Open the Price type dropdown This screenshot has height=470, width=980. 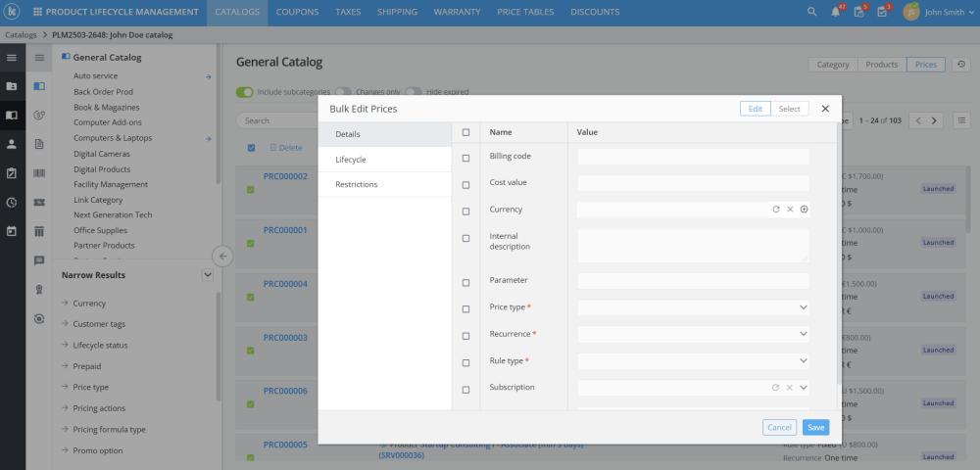[x=693, y=307]
